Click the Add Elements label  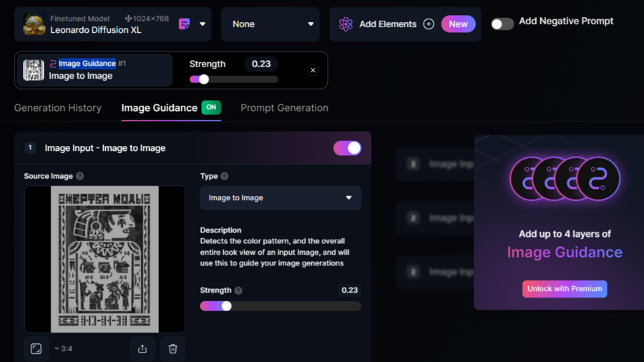tap(388, 24)
